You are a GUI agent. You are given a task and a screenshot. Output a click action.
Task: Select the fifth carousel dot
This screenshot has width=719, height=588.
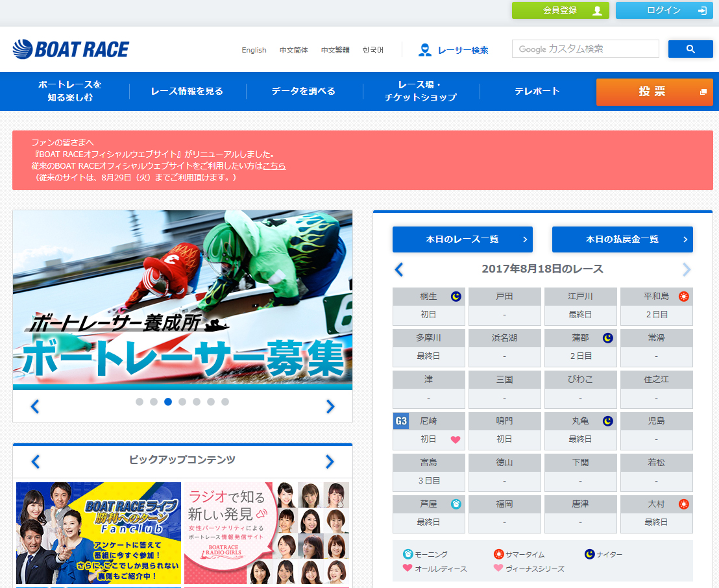click(196, 402)
